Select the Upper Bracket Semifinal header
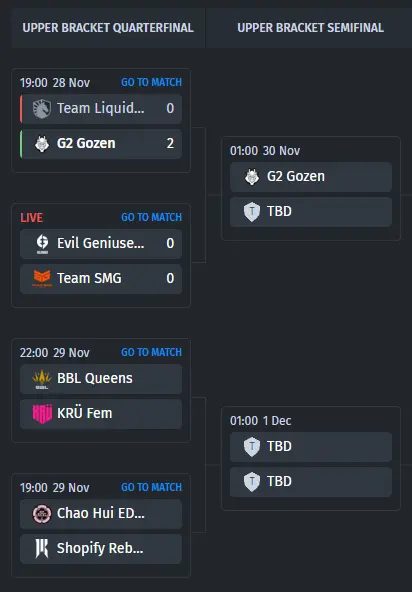The image size is (412, 592). tap(310, 28)
